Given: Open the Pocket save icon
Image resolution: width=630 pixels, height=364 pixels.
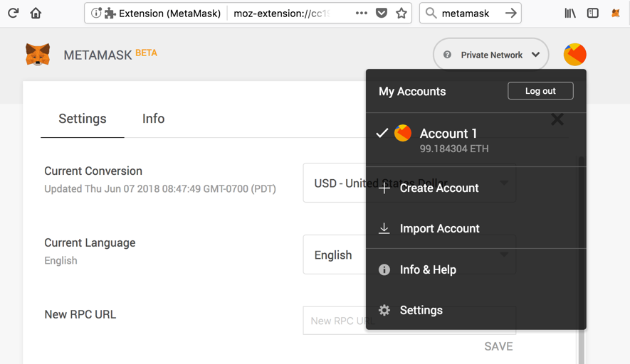Looking at the screenshot, I should coord(382,13).
